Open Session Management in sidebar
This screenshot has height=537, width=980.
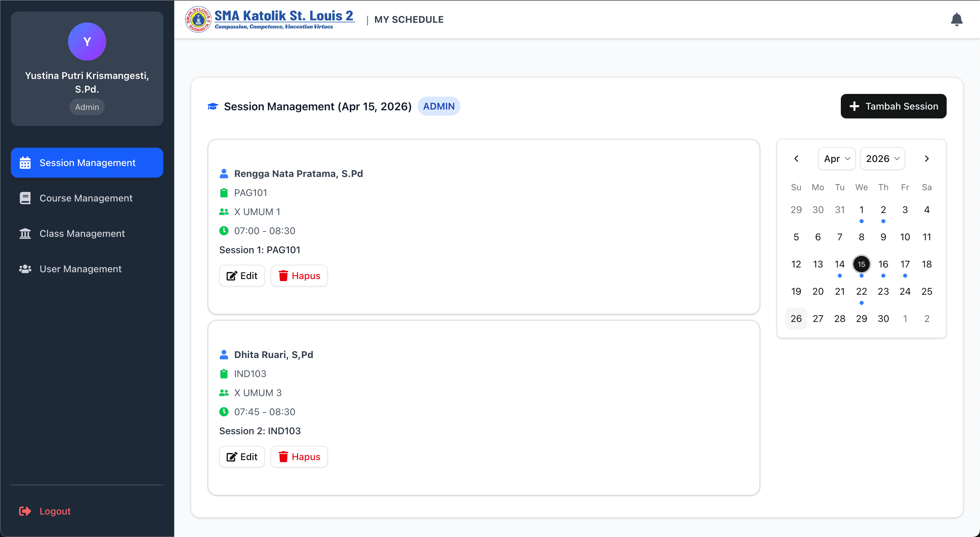[x=87, y=163]
